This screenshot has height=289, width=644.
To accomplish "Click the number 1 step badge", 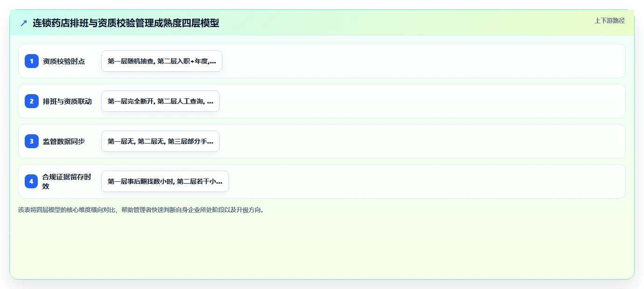I will click(x=32, y=61).
